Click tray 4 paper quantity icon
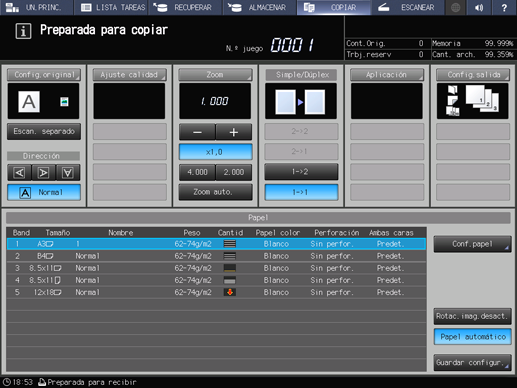 point(230,280)
